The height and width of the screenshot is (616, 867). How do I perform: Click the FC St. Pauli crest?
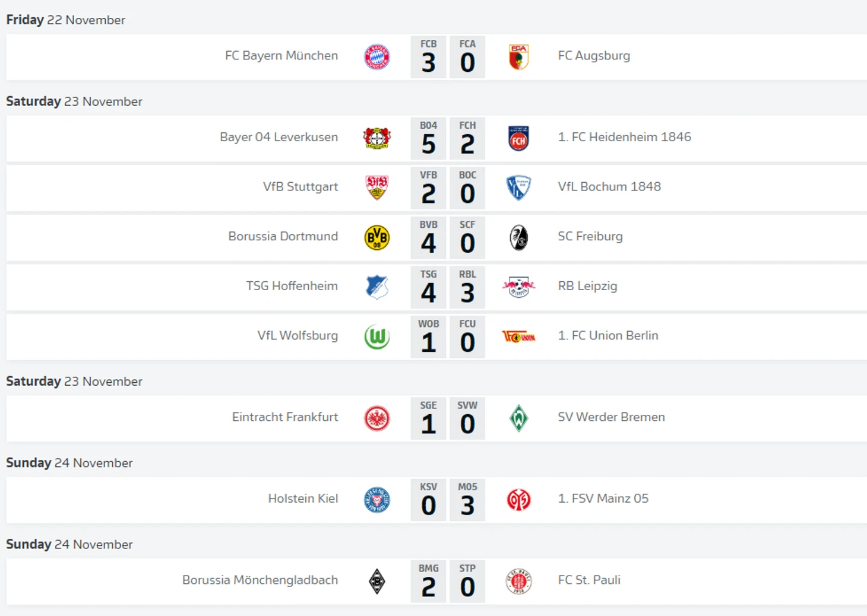click(x=518, y=581)
